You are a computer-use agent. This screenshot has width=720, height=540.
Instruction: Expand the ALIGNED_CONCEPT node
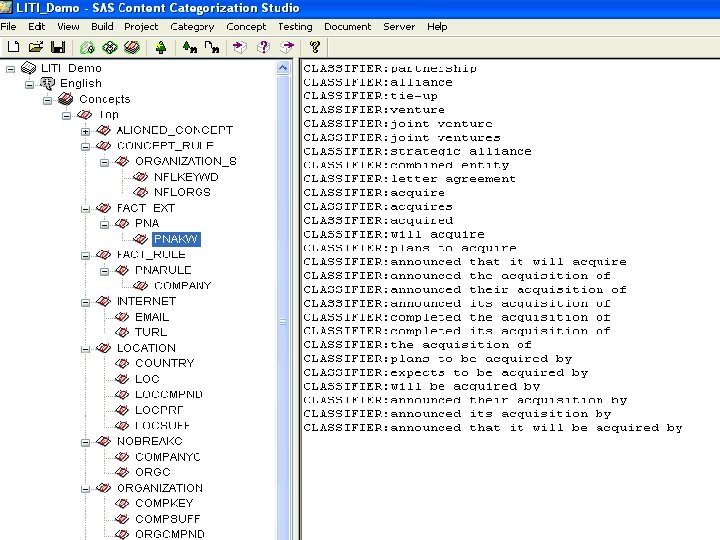pos(85,131)
